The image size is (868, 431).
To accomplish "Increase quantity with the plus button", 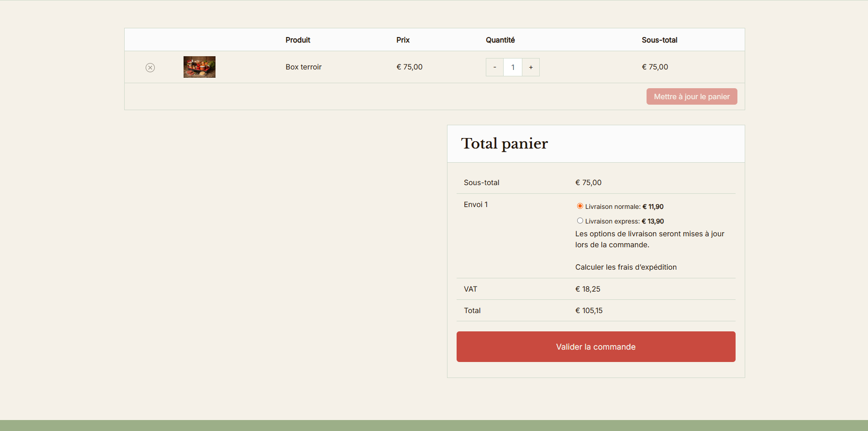I will coord(531,67).
